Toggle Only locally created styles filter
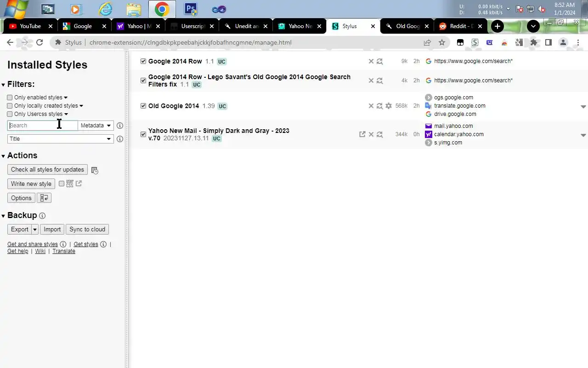588x368 pixels. (10, 106)
